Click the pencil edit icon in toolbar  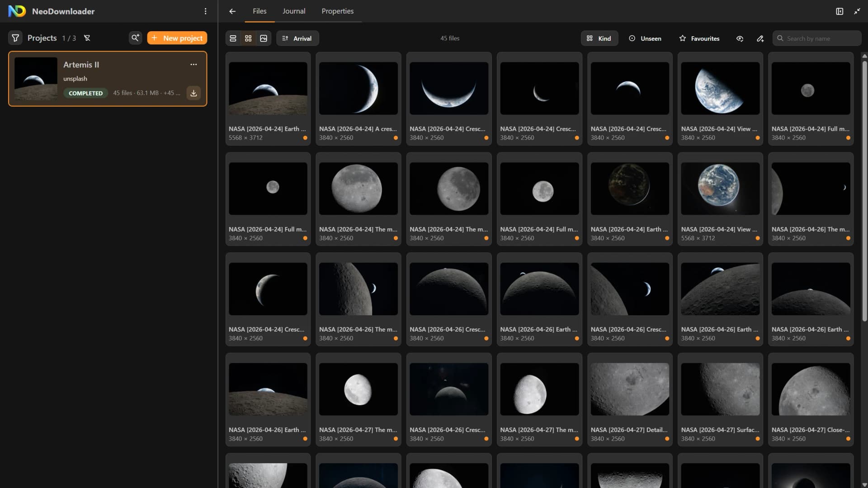[760, 38]
